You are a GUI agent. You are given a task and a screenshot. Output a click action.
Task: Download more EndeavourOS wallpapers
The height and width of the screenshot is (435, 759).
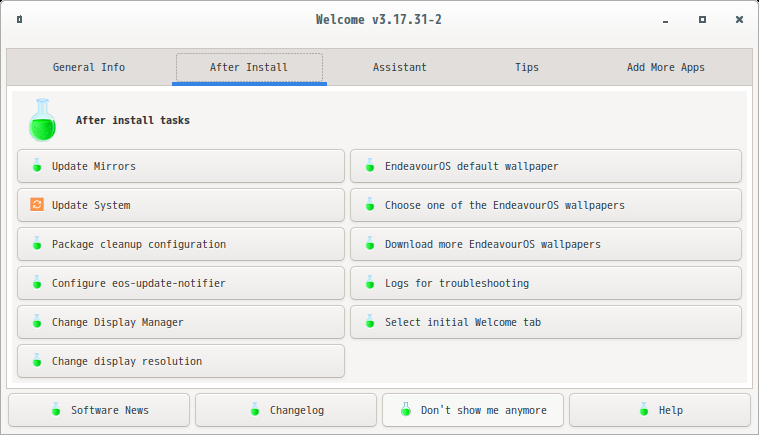tap(546, 244)
